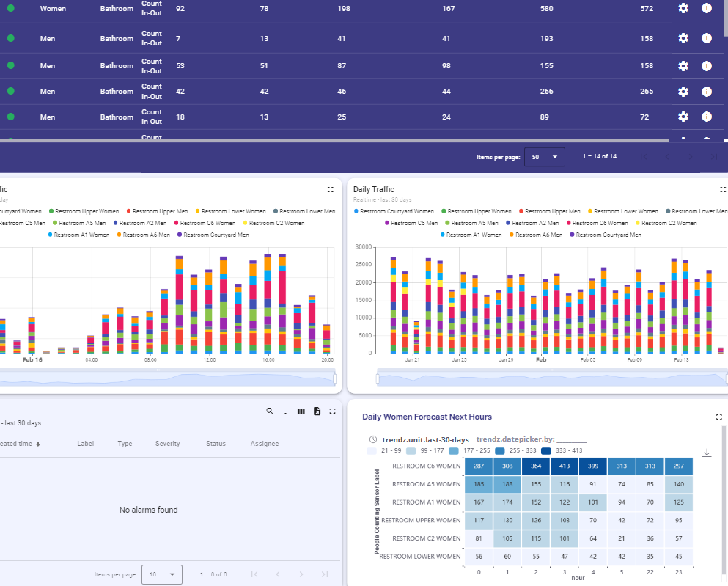Open the alarms items per page dropdown showing 10
This screenshot has height=586, width=728.
click(x=162, y=574)
